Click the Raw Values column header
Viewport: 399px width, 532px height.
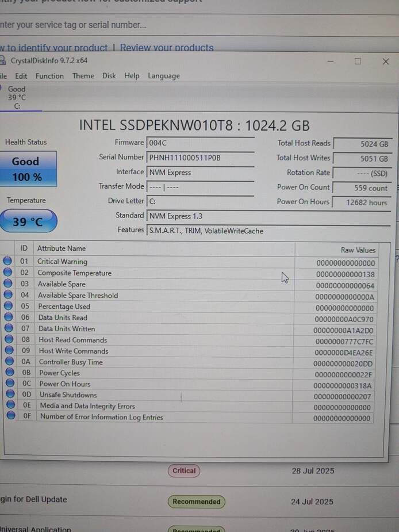(x=358, y=250)
